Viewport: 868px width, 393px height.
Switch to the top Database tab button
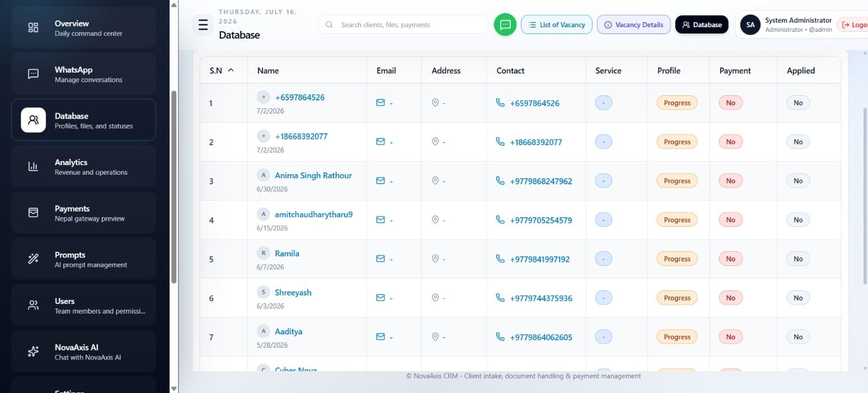[702, 24]
